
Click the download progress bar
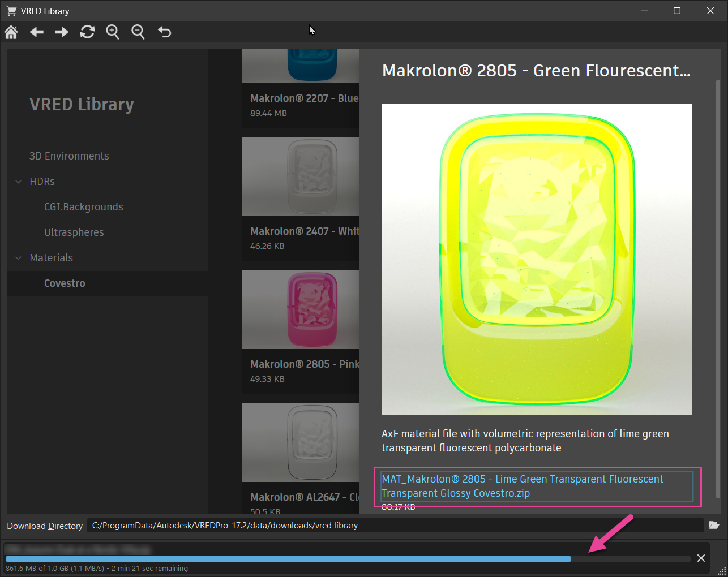pyautogui.click(x=348, y=559)
